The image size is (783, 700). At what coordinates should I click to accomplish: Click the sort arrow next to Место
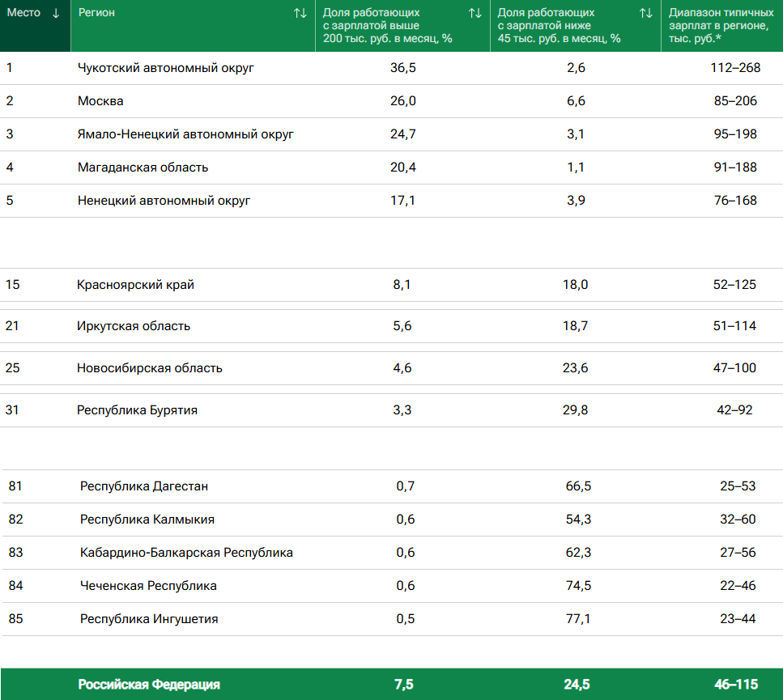click(56, 13)
